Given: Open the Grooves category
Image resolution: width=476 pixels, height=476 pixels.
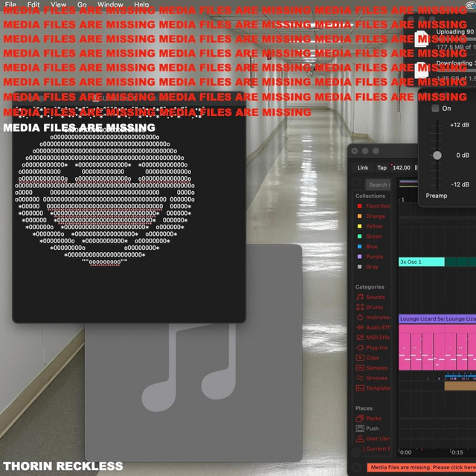Looking at the screenshot, I should click(372, 378).
